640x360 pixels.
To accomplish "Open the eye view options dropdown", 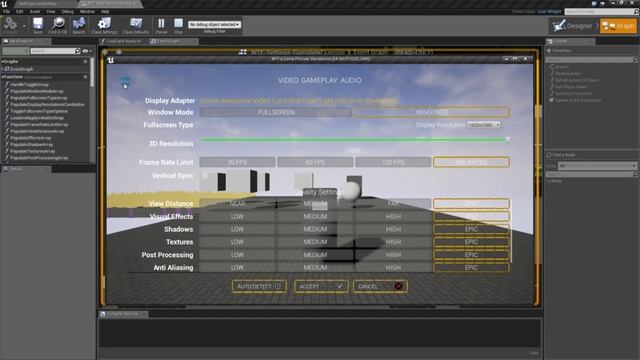I will (87, 51).
